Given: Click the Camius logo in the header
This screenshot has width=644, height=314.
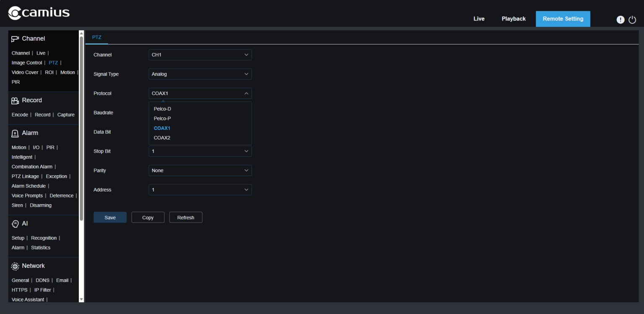Looking at the screenshot, I should 39,13.
